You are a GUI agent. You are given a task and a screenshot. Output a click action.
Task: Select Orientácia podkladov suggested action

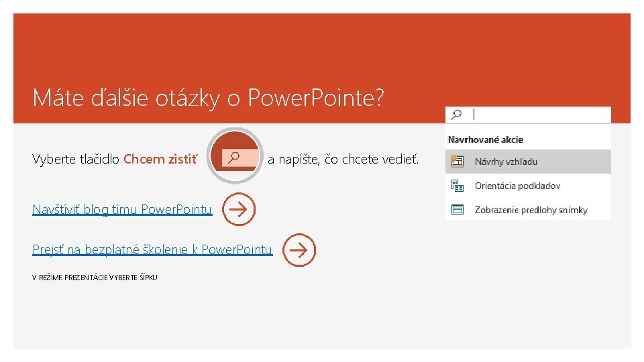coord(528,186)
